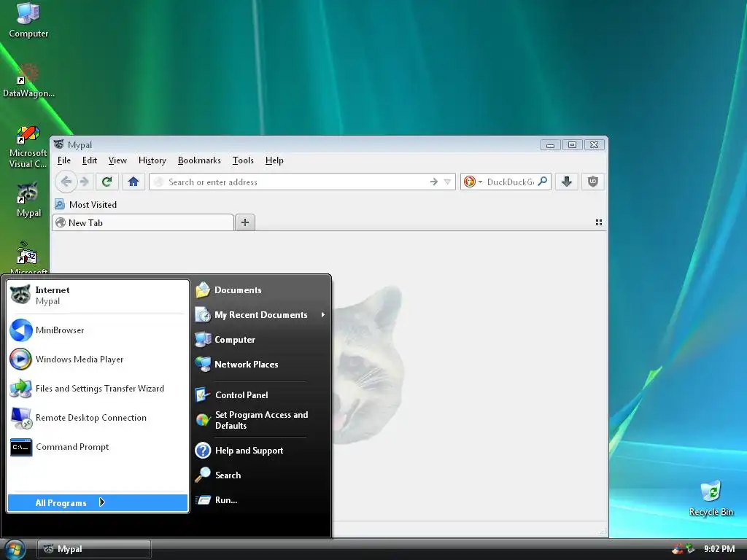Open Windows Media Player from Start menu
Screen dimensions: 747x560
click(98, 359)
